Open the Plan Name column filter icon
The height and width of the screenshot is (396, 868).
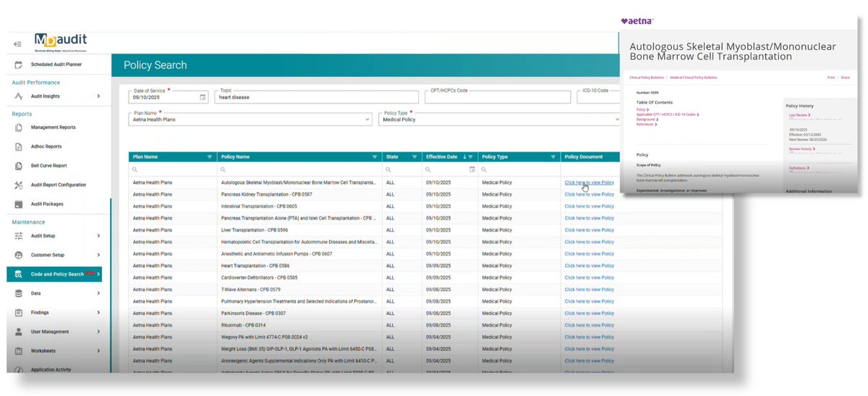pos(210,156)
